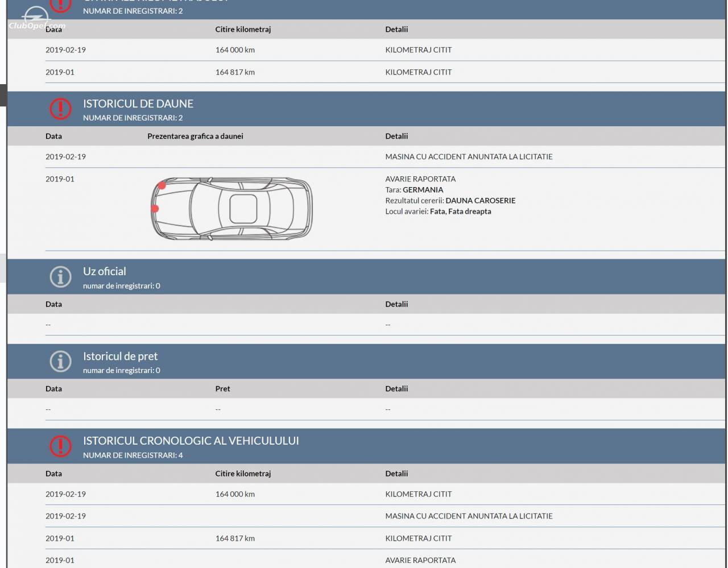Click 'AVARIE RAPORTATA' in the last chronological row

pyautogui.click(x=420, y=560)
